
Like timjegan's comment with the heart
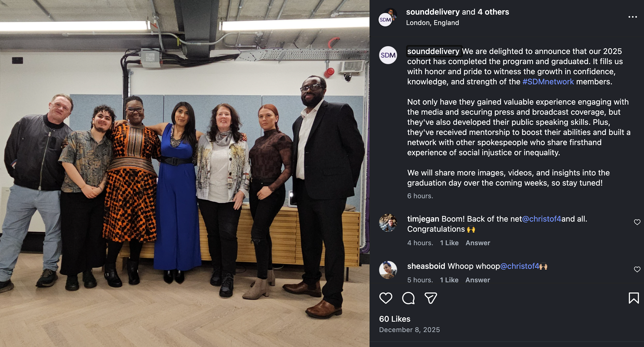pyautogui.click(x=637, y=222)
